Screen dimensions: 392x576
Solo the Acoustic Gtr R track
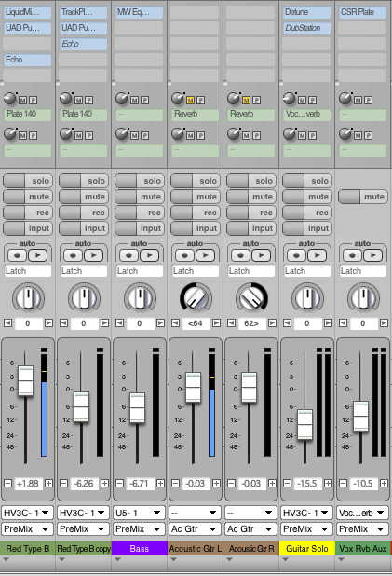pyautogui.click(x=251, y=181)
